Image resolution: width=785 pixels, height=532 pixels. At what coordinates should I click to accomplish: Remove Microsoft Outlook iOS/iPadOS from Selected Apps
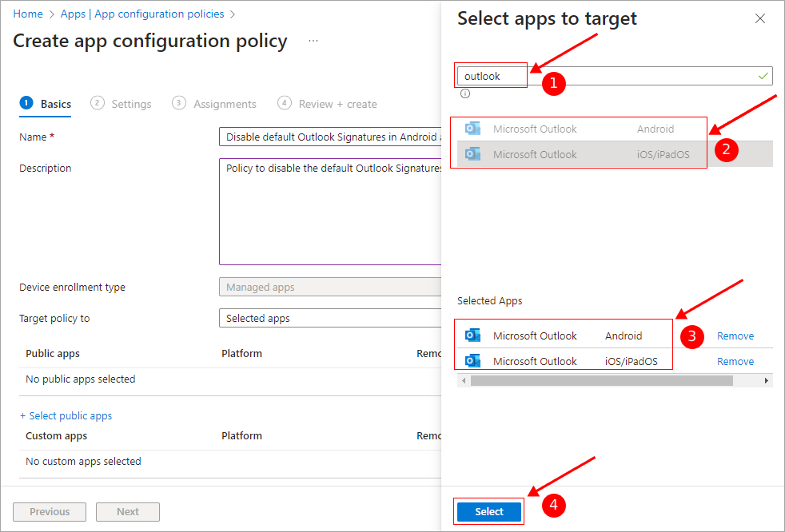(x=735, y=361)
